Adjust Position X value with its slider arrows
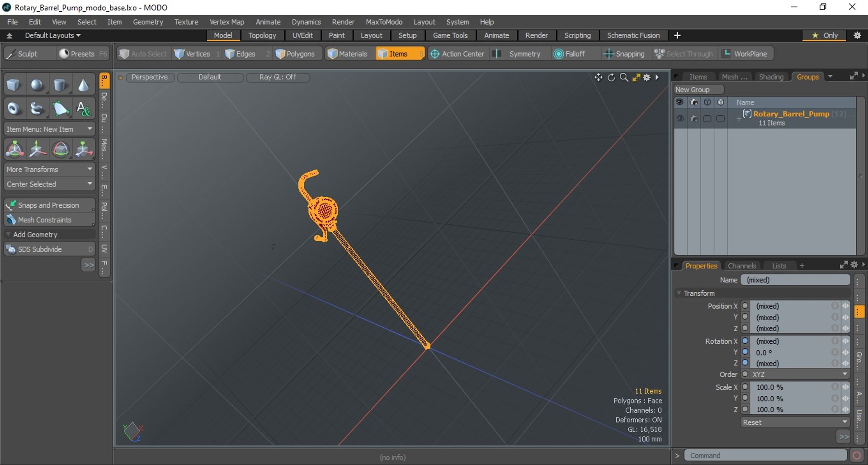The image size is (868, 465). pos(845,306)
